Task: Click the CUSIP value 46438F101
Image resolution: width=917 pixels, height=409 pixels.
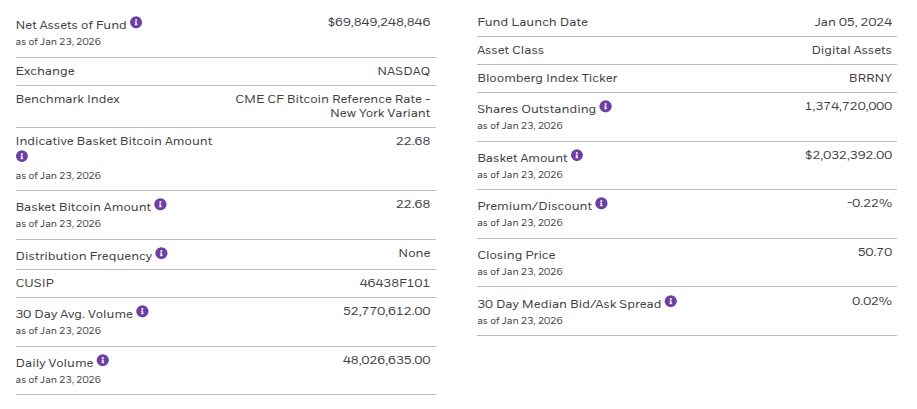Action: pos(395,283)
